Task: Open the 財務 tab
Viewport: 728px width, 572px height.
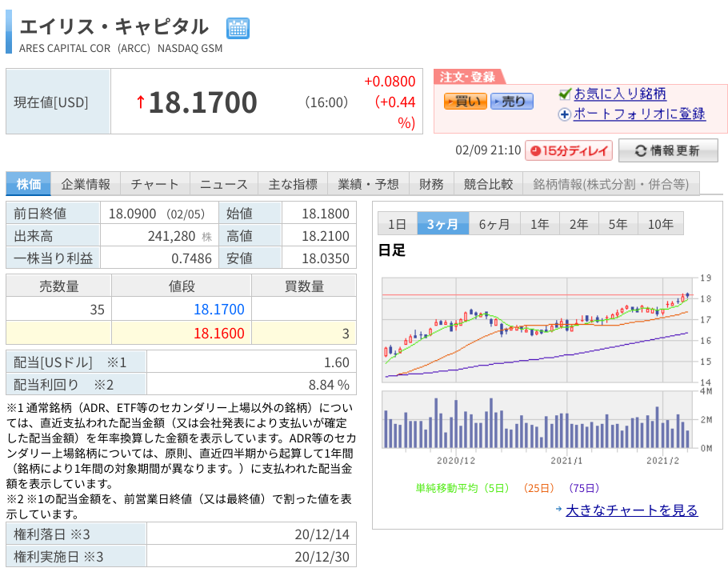Action: (x=431, y=184)
